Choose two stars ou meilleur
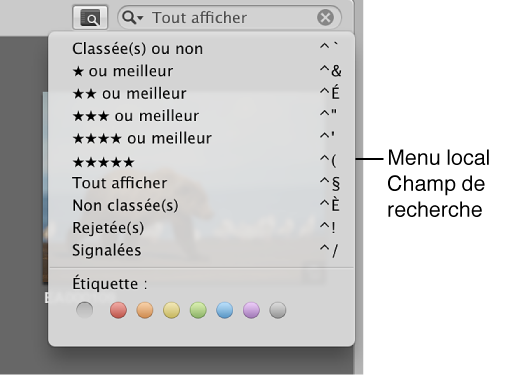Viewport: 528px width, 376px height. 201,93
